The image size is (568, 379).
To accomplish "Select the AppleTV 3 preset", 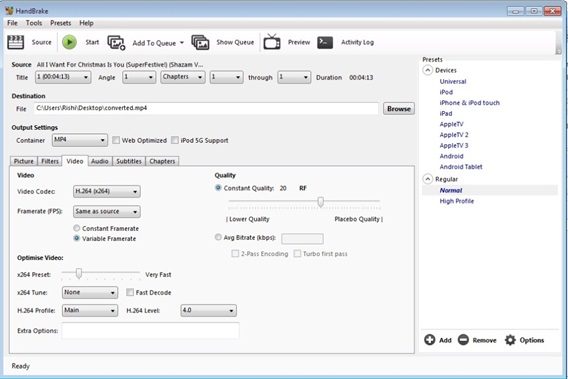I will coord(454,145).
